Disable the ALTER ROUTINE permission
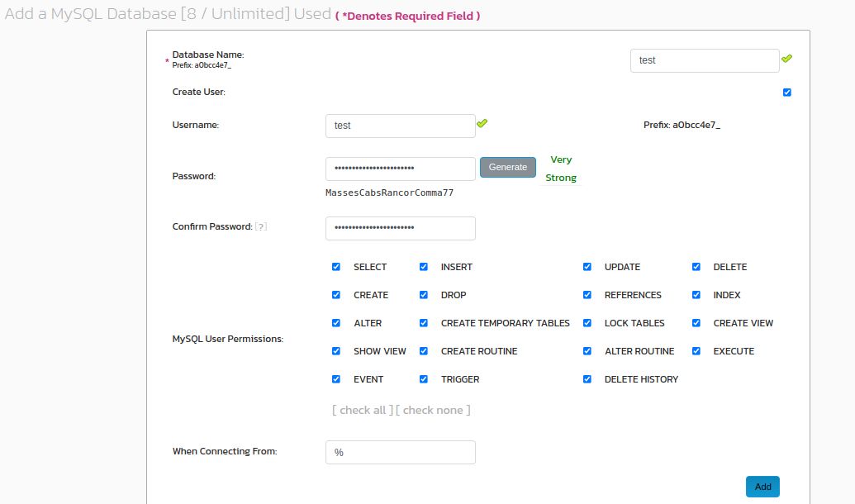Screen dimensions: 855x504 [587, 350]
